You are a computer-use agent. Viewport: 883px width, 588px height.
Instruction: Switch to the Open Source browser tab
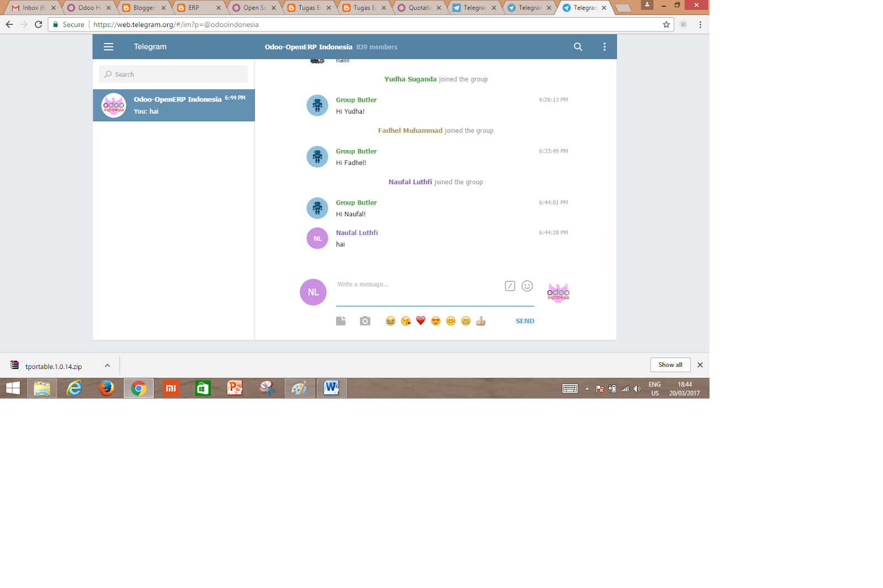[x=253, y=8]
